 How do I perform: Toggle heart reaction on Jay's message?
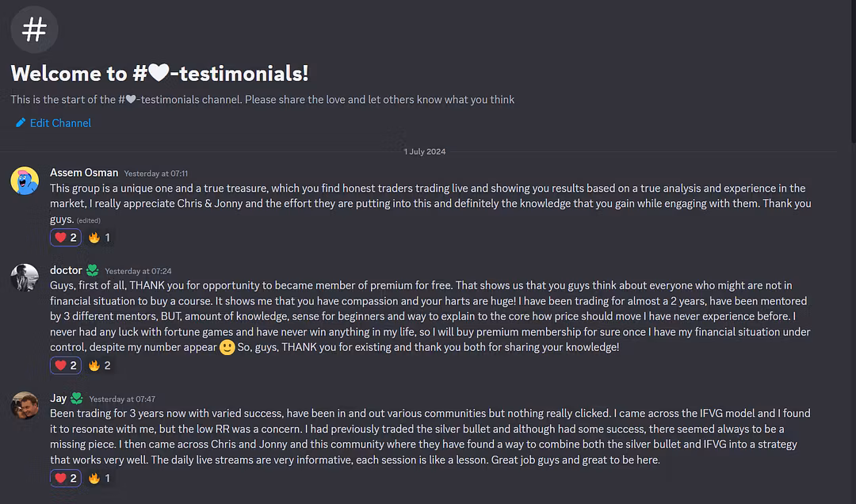pyautogui.click(x=66, y=478)
